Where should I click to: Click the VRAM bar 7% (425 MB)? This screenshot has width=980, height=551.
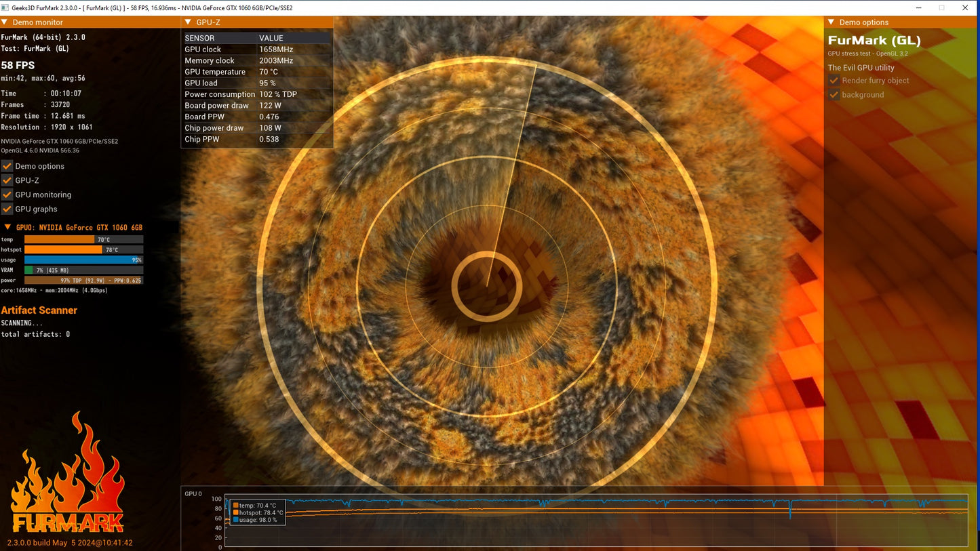[83, 270]
